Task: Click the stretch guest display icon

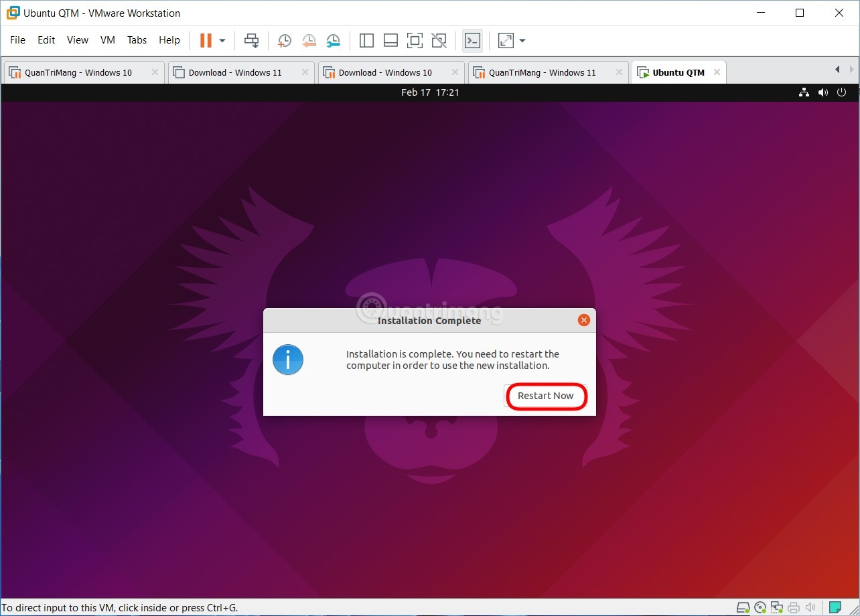Action: coord(506,41)
